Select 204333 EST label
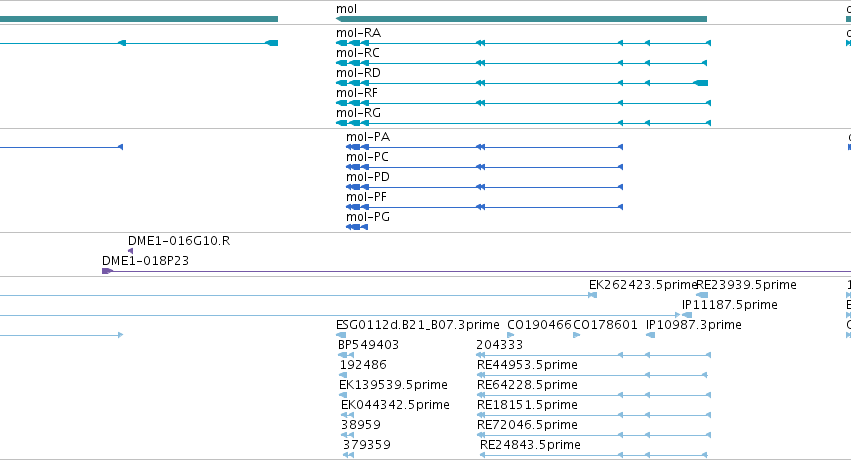Screen dimensions: 851x460 pyautogui.click(x=500, y=346)
